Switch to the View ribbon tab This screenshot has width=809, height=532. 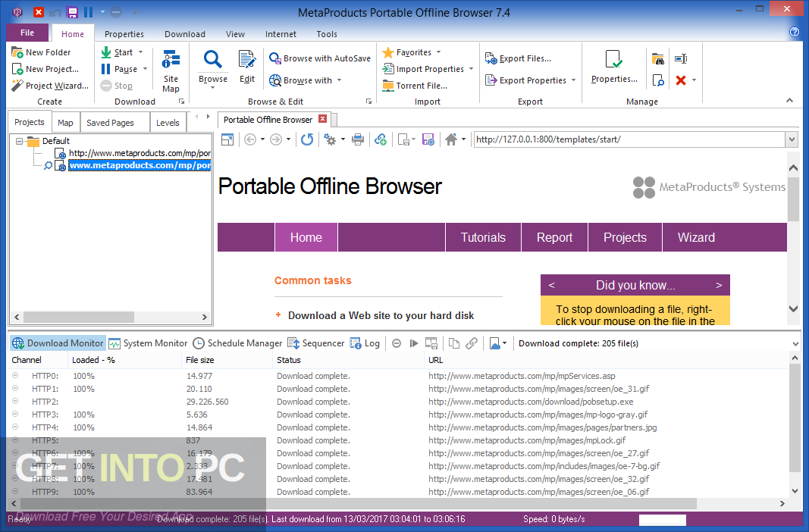[x=235, y=34]
